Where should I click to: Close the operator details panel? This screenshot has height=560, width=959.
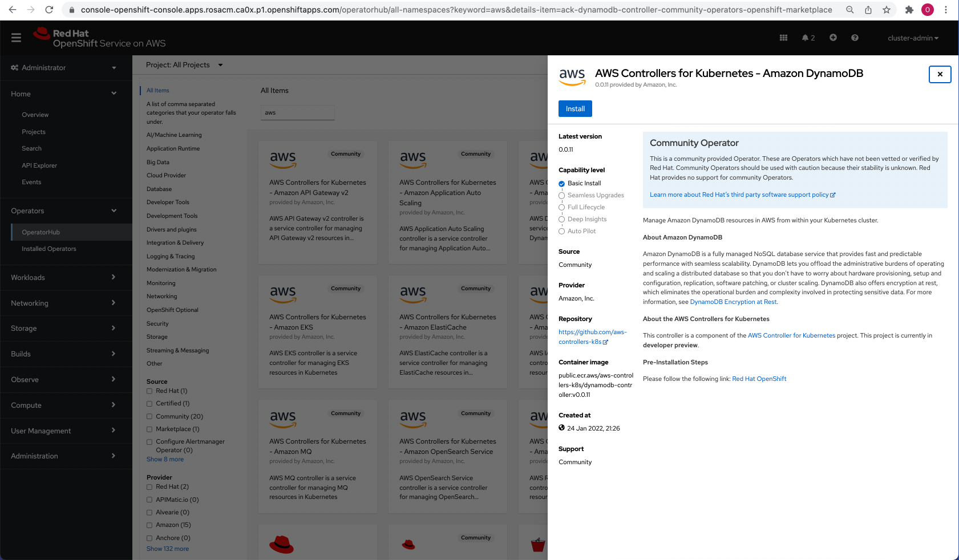click(x=940, y=74)
